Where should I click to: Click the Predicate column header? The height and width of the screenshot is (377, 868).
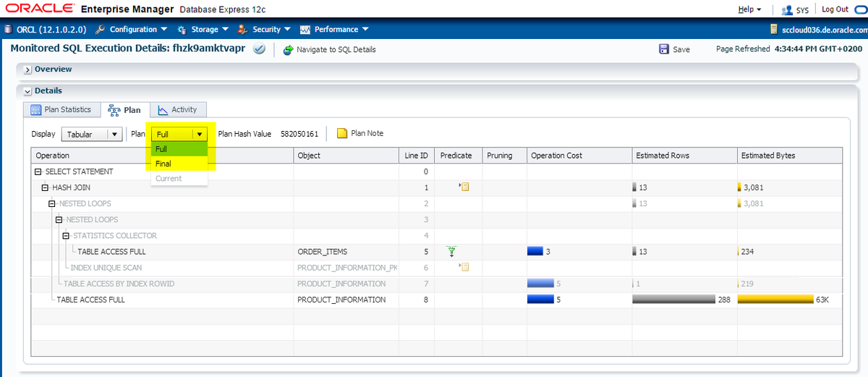click(458, 156)
